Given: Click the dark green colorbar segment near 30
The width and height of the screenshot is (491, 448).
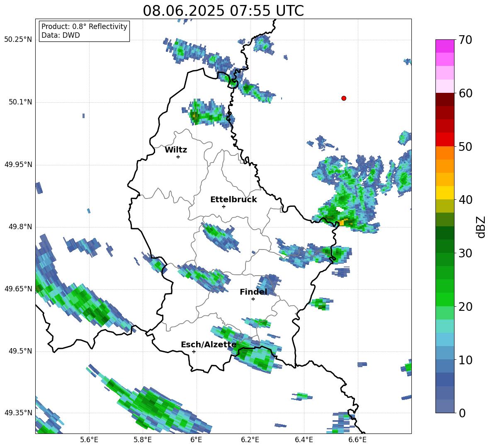Looking at the screenshot, I should [445, 246].
